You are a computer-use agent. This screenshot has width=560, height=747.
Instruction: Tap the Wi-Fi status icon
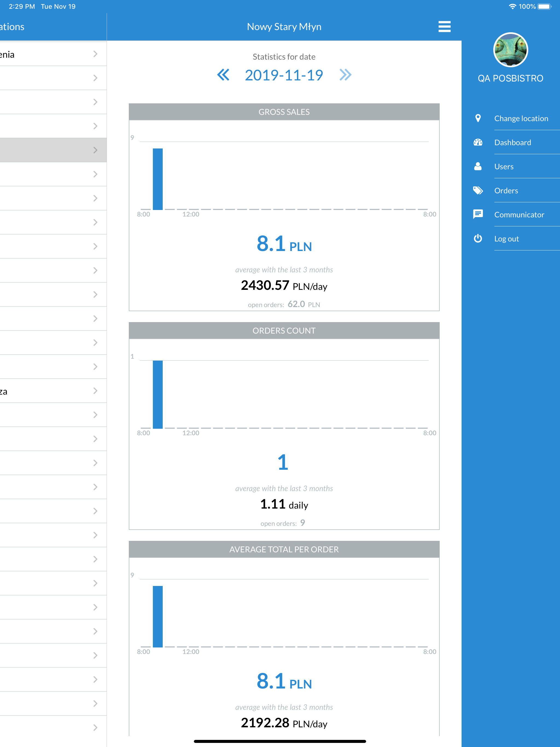[512, 6]
